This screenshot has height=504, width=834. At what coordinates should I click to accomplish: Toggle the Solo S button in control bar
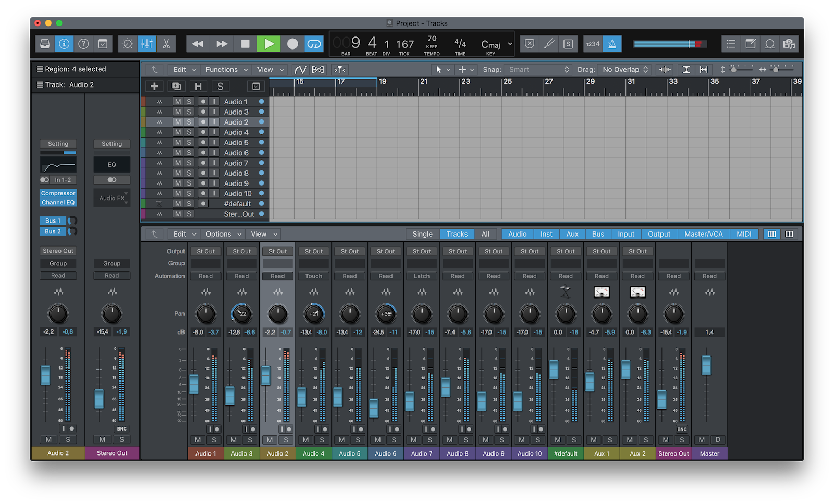(568, 44)
